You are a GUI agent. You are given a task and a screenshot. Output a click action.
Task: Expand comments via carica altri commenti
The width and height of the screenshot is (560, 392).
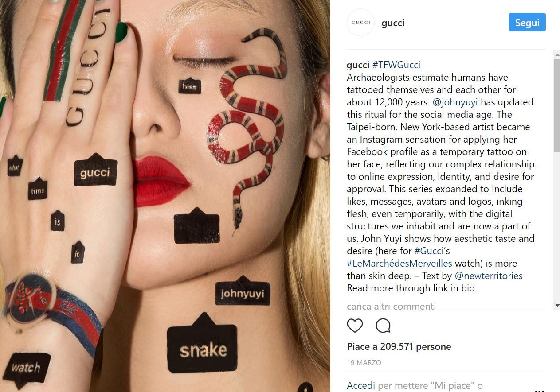click(x=391, y=306)
